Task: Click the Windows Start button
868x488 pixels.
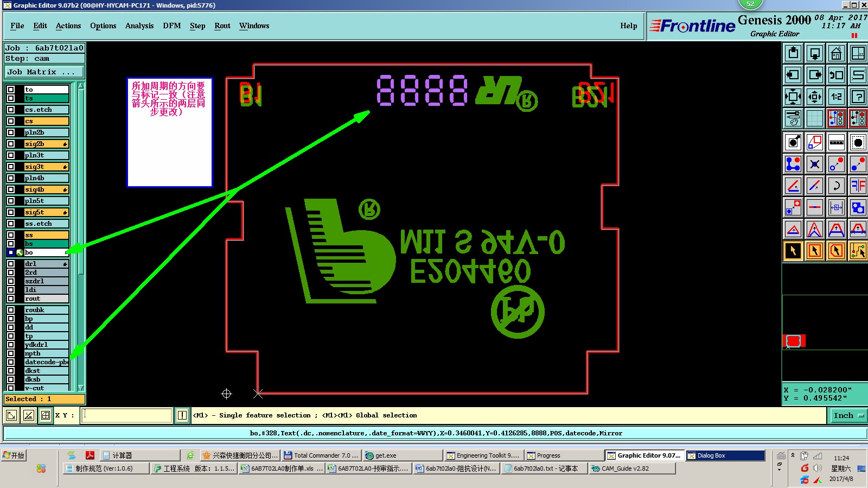Action: click(14, 455)
